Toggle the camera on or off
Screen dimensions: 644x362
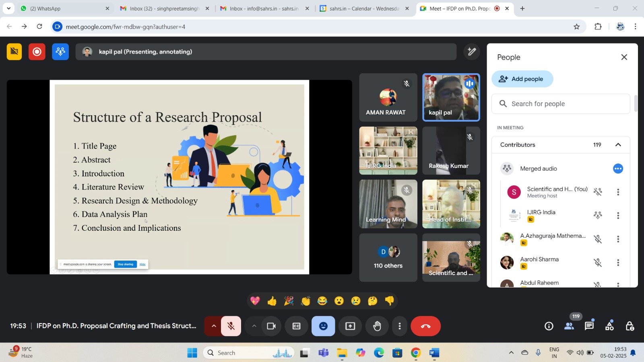(x=271, y=326)
